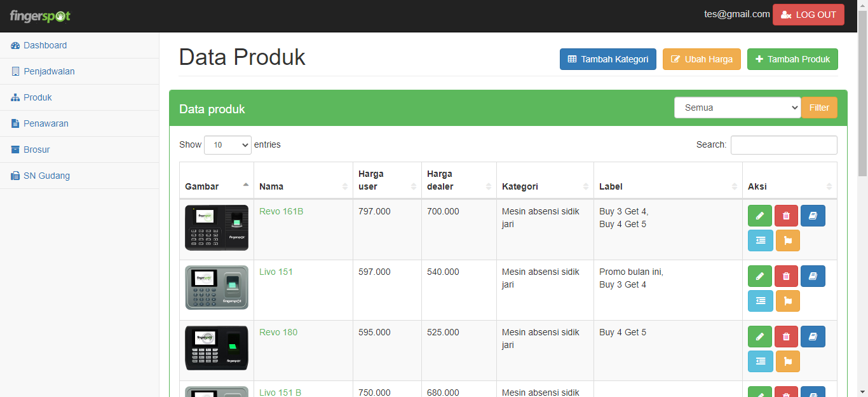Click inside the Search input field
The height and width of the screenshot is (397, 868).
783,145
